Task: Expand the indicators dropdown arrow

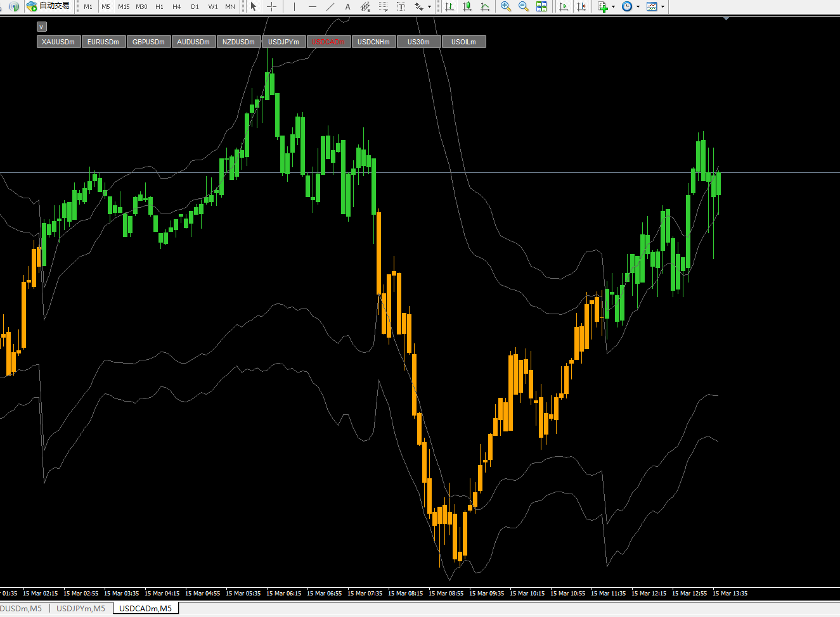Action: (613, 6)
